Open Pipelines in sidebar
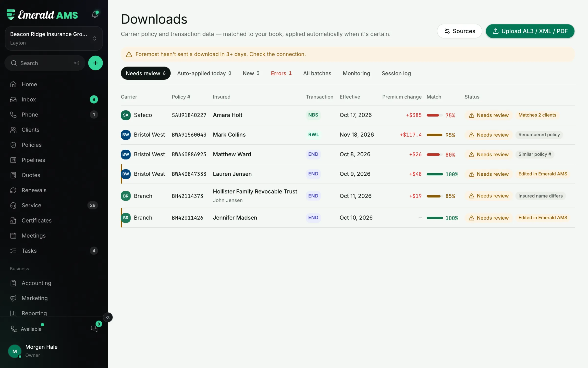The image size is (588, 368). click(54, 160)
